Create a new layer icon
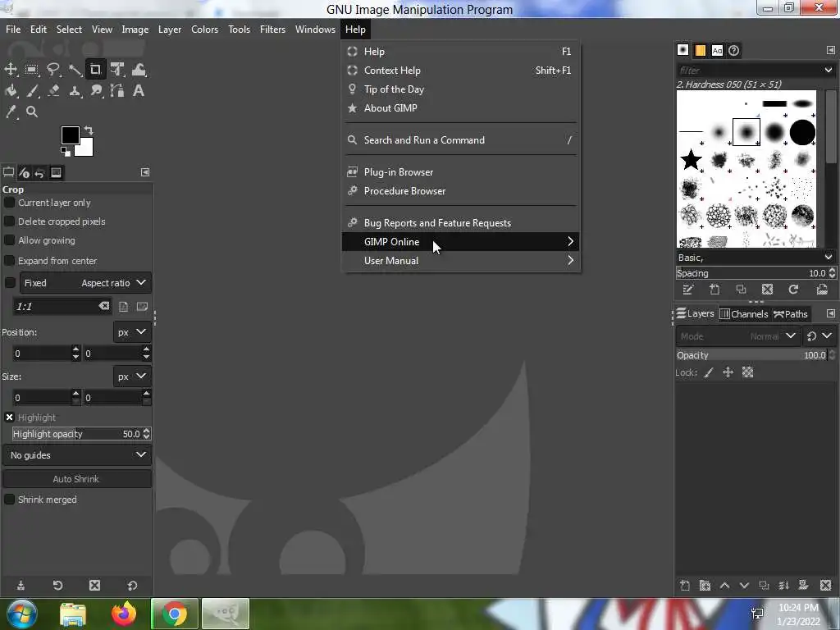Screen dimensions: 840x630 tap(685, 586)
